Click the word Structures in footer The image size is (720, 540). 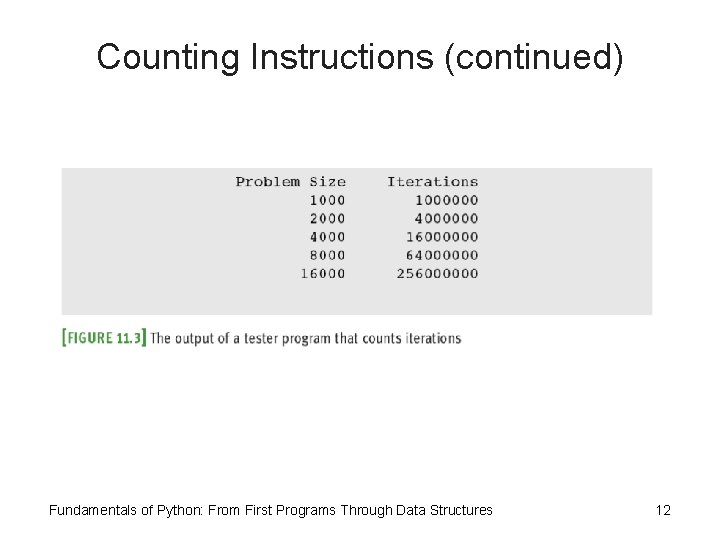461,510
